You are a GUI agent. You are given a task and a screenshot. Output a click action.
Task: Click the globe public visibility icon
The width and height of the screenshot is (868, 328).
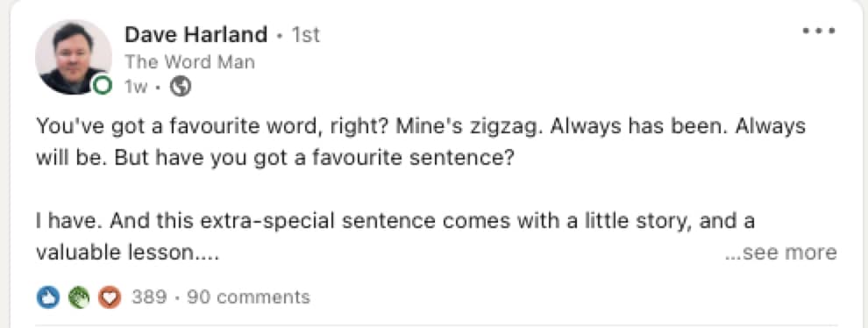coord(181,87)
